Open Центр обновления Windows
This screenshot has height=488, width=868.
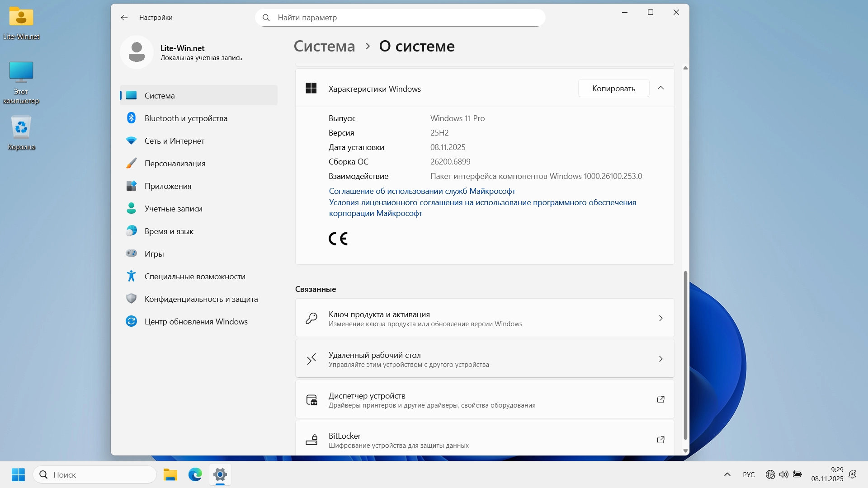(196, 322)
